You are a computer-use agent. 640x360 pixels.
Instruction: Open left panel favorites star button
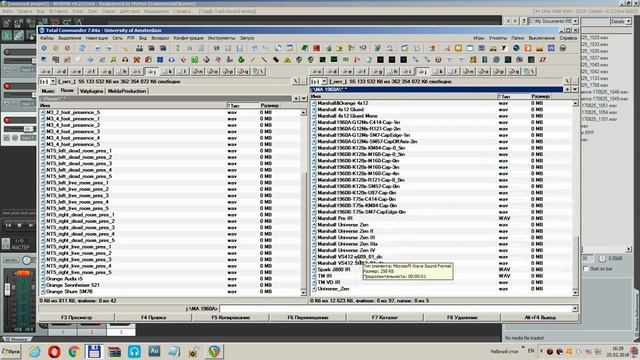296,98
